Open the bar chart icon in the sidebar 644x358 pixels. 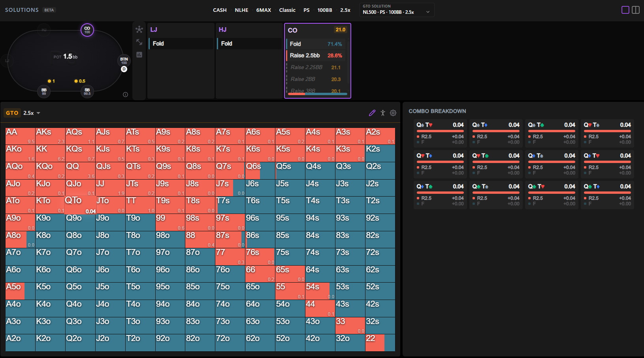pos(139,55)
